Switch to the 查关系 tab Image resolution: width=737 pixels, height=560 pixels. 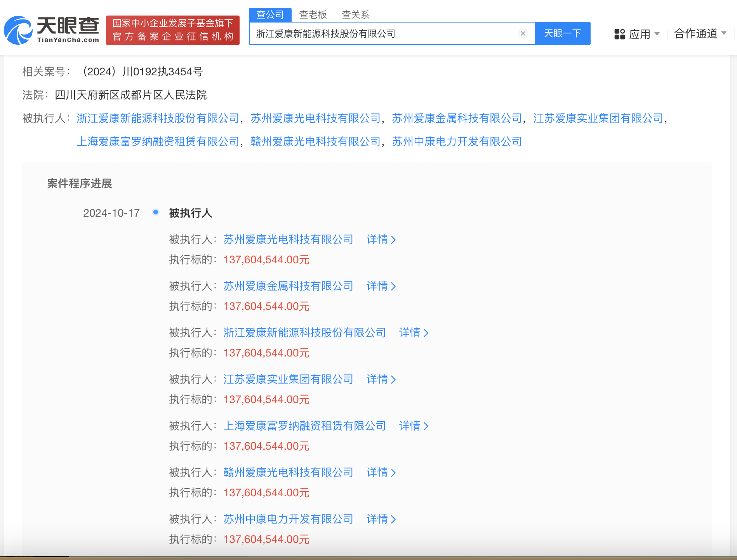point(356,14)
